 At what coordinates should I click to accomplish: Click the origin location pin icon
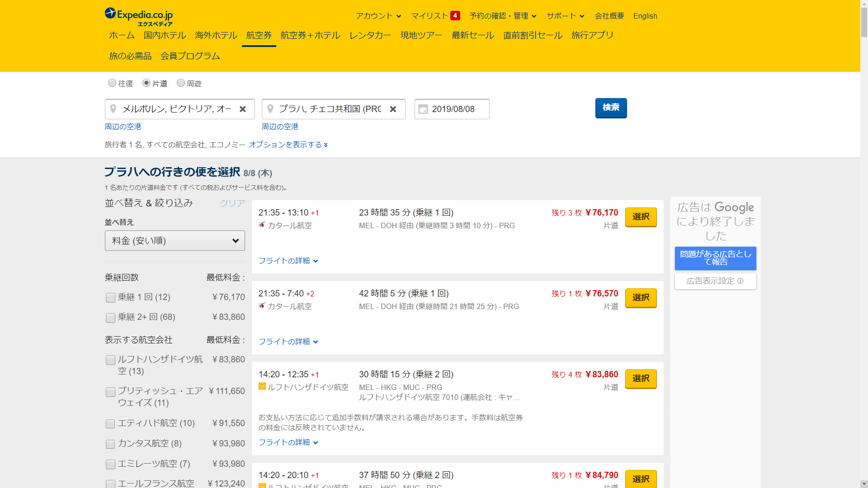(113, 109)
